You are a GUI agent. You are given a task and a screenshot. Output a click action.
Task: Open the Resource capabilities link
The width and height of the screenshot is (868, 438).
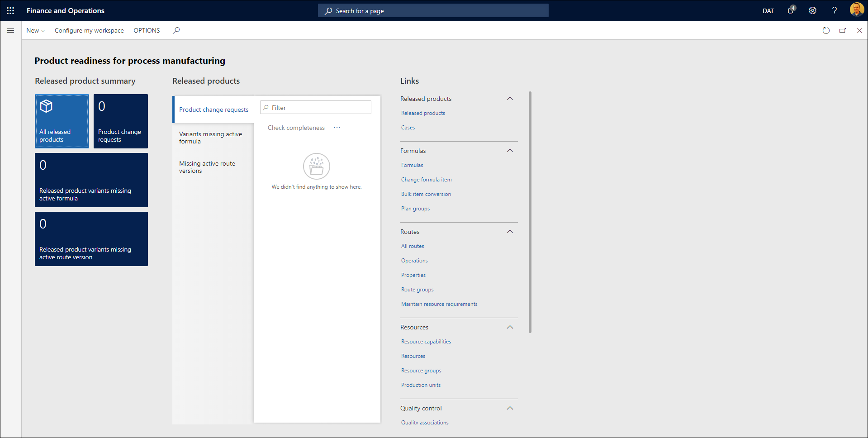(426, 342)
